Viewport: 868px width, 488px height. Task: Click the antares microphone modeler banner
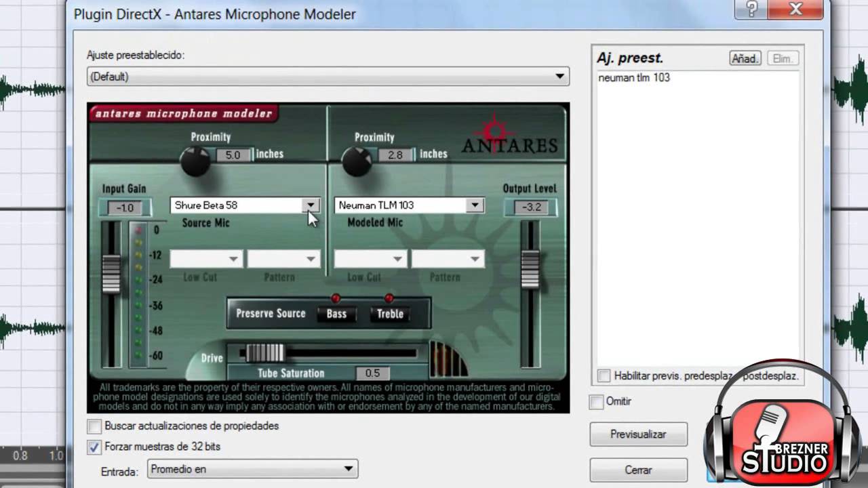coord(184,113)
